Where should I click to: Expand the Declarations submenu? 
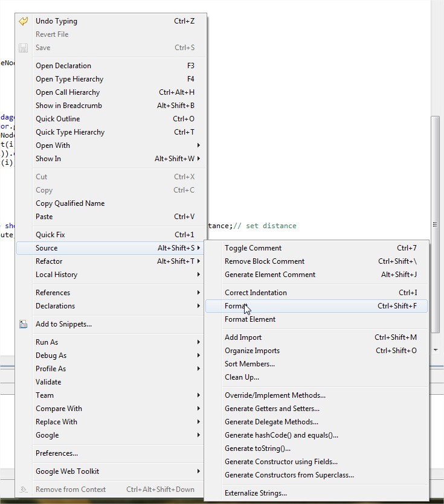tap(111, 306)
